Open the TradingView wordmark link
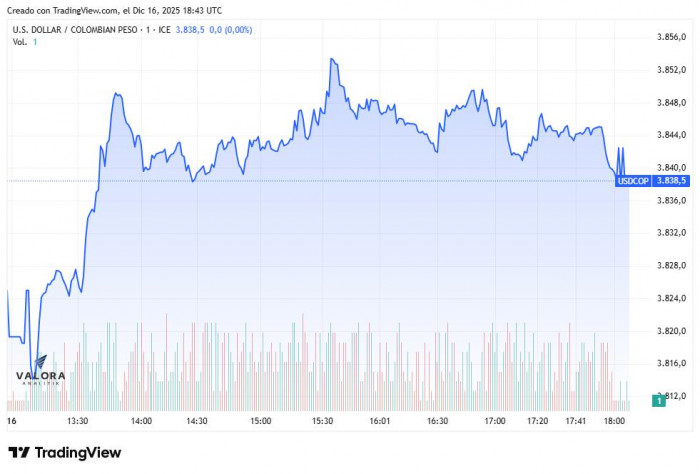Viewport: 700px width, 474px height. pyautogui.click(x=77, y=453)
